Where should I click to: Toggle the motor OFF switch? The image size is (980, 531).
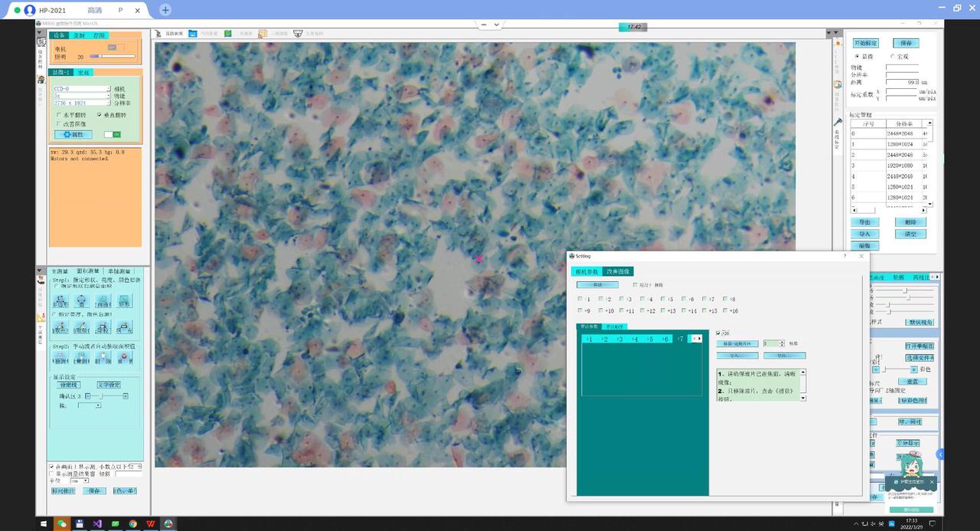click(x=115, y=48)
